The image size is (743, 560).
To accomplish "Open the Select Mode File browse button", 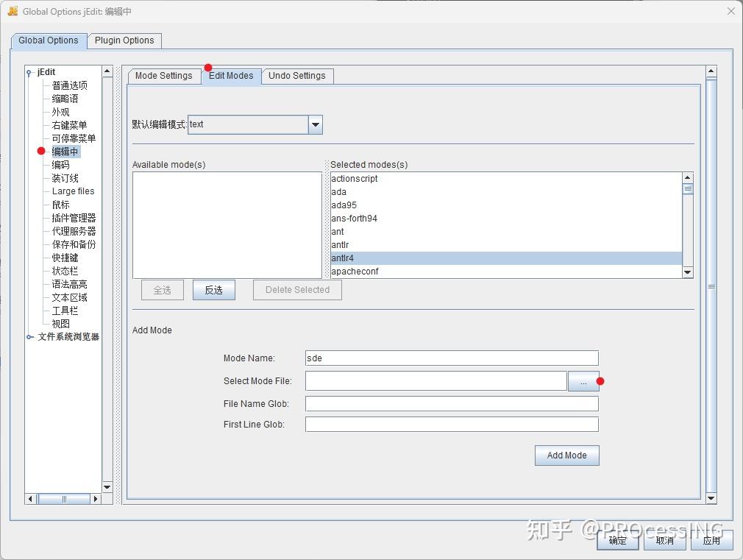I will pyautogui.click(x=584, y=381).
